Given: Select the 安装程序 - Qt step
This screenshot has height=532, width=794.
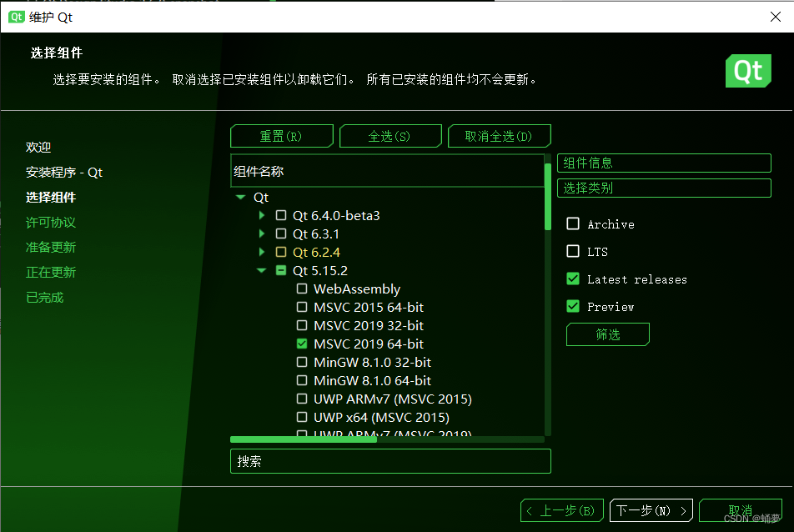Looking at the screenshot, I should [x=63, y=172].
